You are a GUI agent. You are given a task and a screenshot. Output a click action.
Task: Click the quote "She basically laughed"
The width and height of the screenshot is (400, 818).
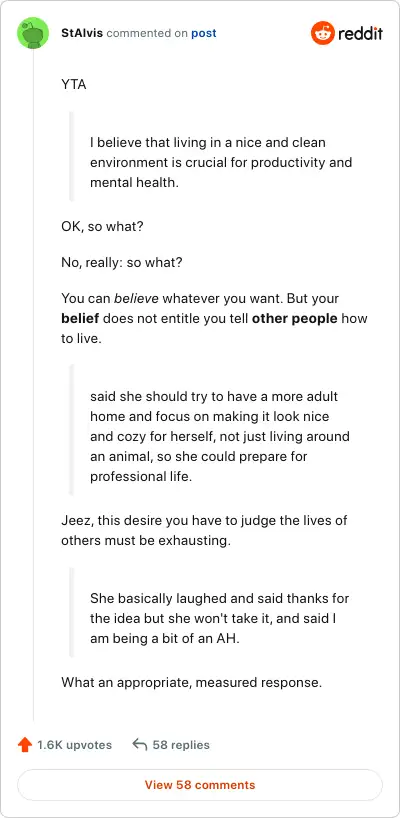point(220,618)
